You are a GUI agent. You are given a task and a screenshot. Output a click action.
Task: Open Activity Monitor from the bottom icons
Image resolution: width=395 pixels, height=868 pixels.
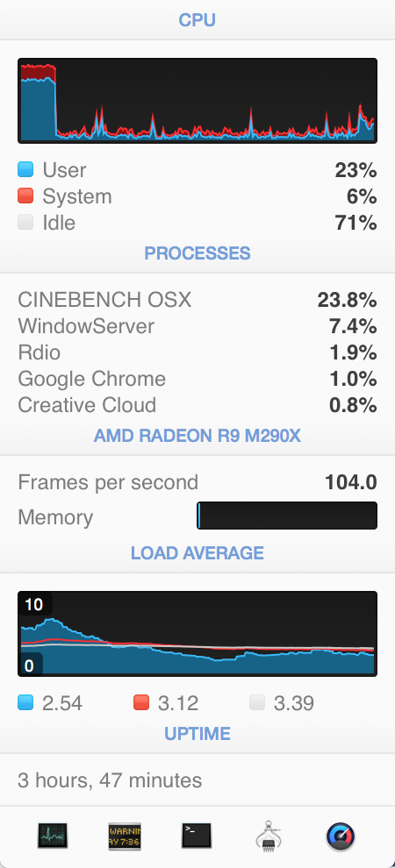[x=53, y=836]
